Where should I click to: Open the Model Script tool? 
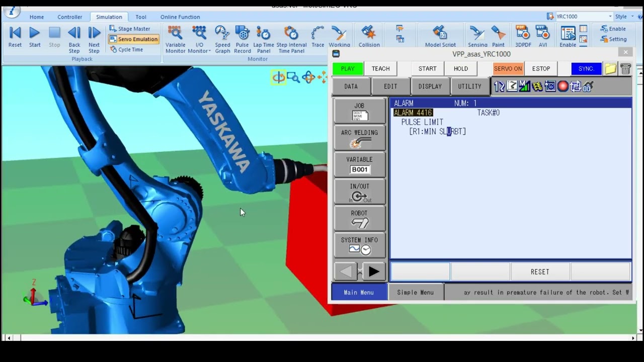tap(440, 37)
